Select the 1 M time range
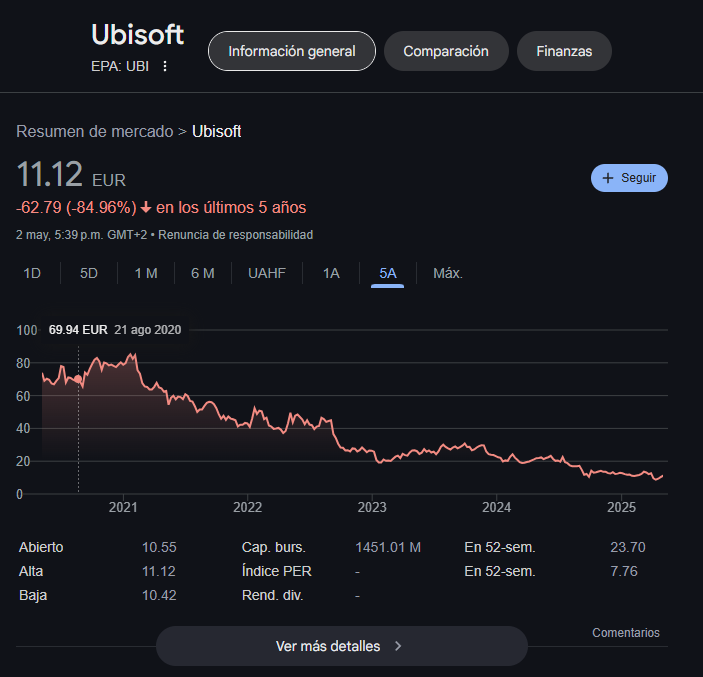This screenshot has height=677, width=703. 146,273
